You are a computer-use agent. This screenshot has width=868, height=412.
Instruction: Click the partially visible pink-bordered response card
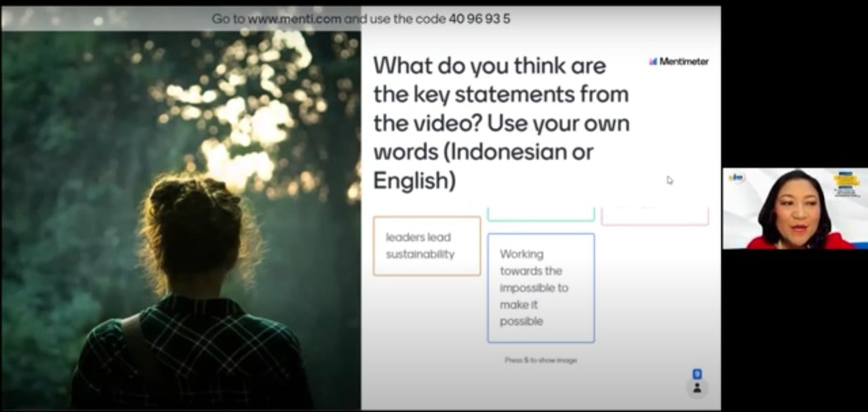point(654,217)
